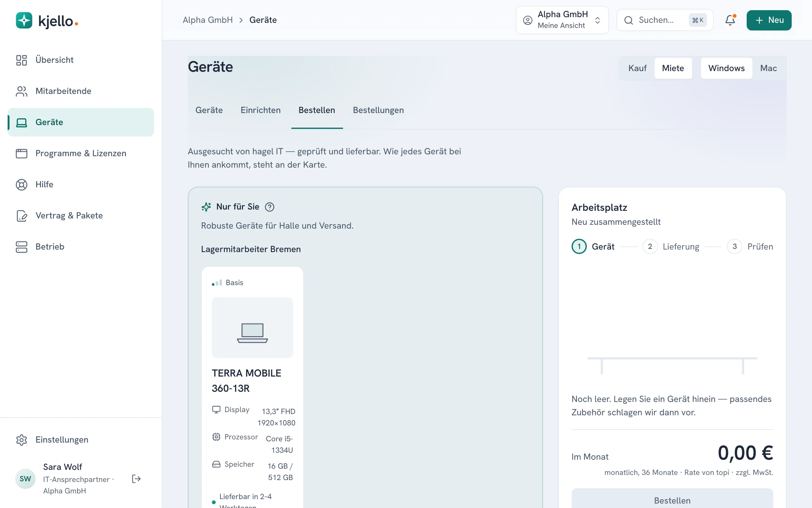Viewport: 812px width, 508px height.
Task: Open the Bestellungen tab
Action: click(x=378, y=110)
